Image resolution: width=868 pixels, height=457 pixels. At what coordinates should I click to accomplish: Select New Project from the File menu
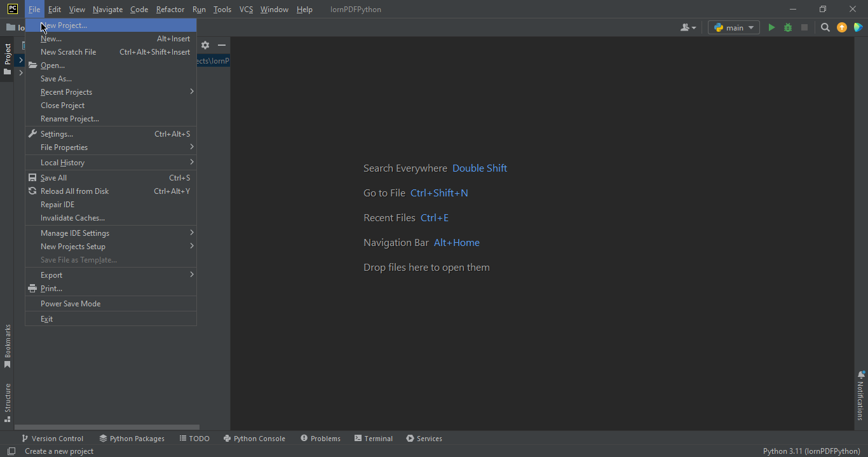[x=64, y=25]
